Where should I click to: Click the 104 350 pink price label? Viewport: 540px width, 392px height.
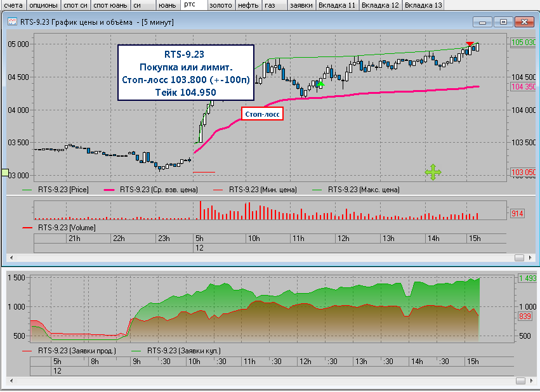[x=524, y=87]
